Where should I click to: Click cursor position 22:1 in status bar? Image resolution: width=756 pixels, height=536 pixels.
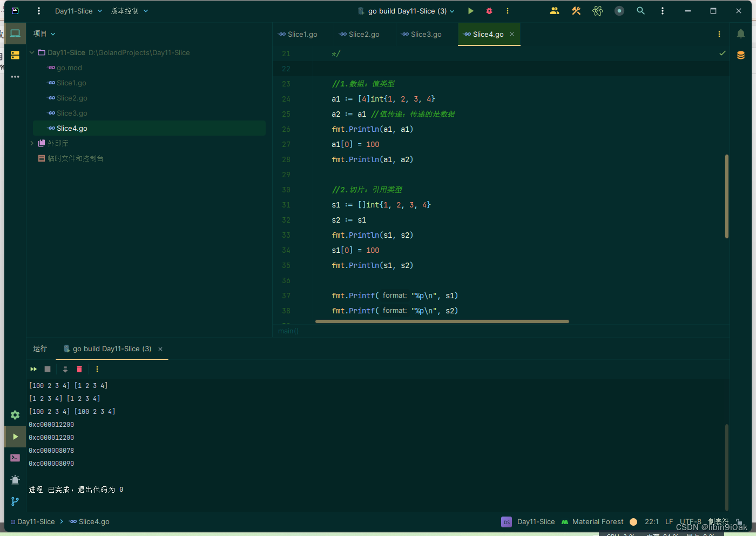tap(652, 521)
